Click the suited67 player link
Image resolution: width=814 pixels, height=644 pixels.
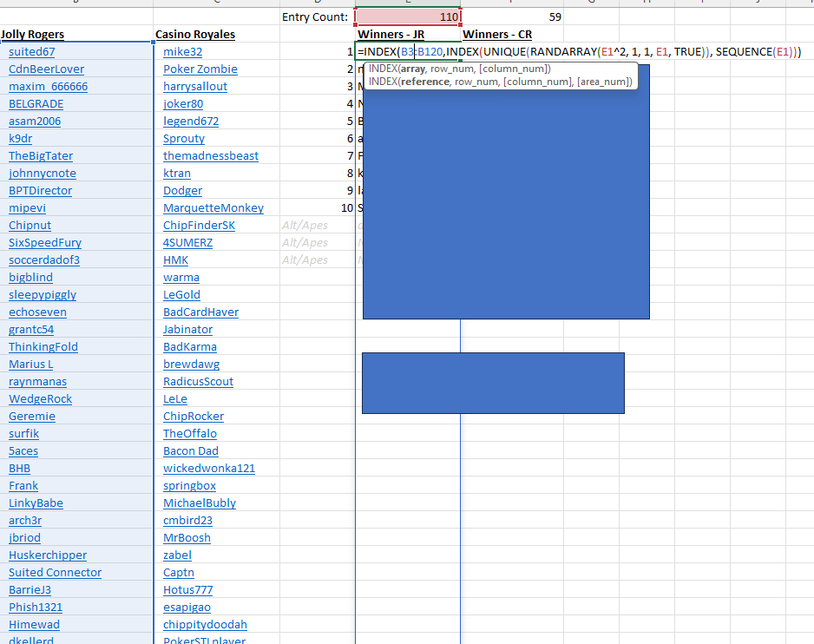coord(32,52)
